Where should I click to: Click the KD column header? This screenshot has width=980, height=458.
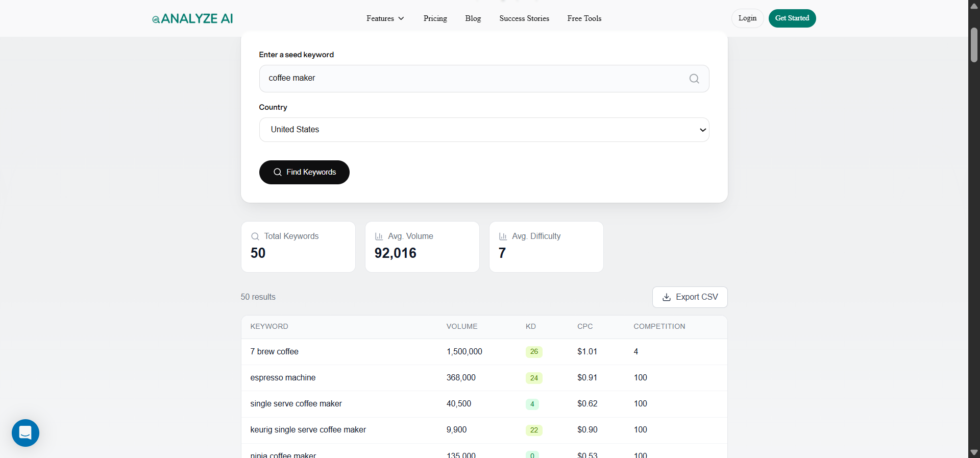tap(531, 327)
